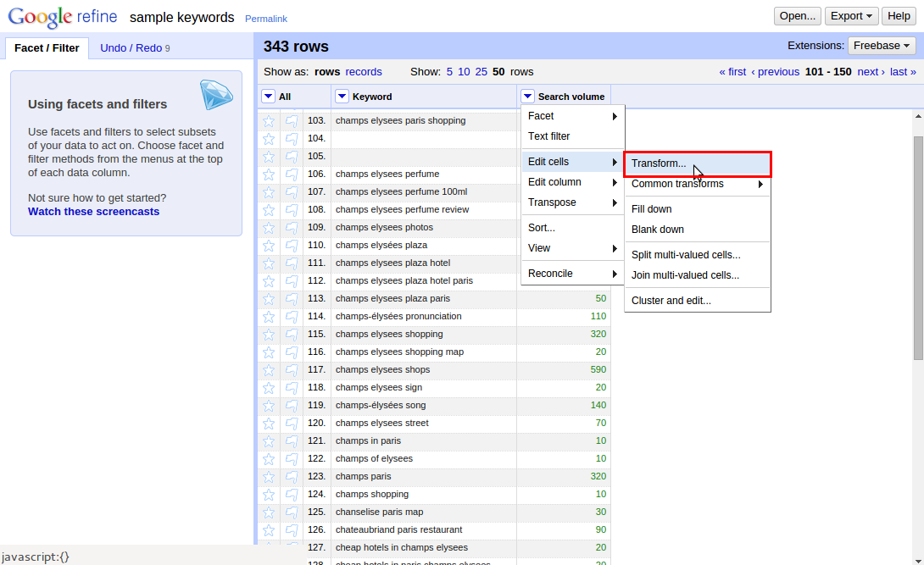Flag row 106 champs elysees perfume
The width and height of the screenshot is (924, 565).
[292, 174]
